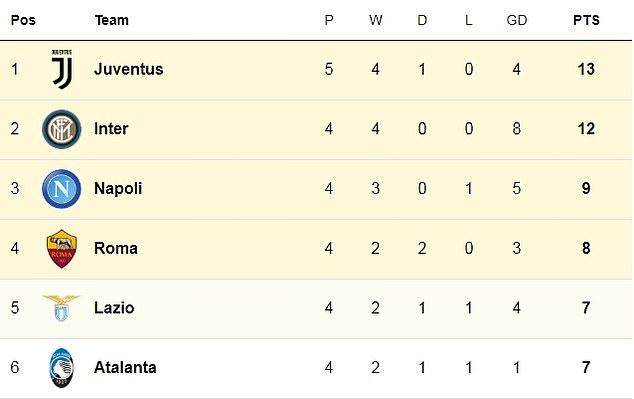Viewport: 634px width, 399px height.
Task: Click the Team column header
Action: (112, 20)
